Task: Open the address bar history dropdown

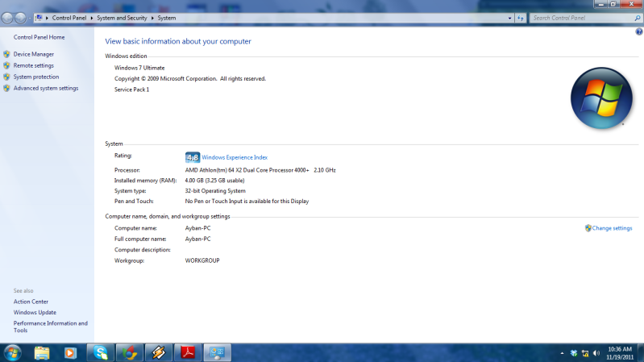Action: click(x=509, y=17)
